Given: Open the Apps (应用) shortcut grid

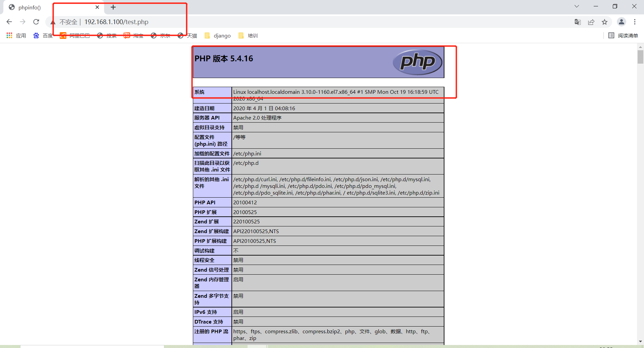Looking at the screenshot, I should click(16, 36).
